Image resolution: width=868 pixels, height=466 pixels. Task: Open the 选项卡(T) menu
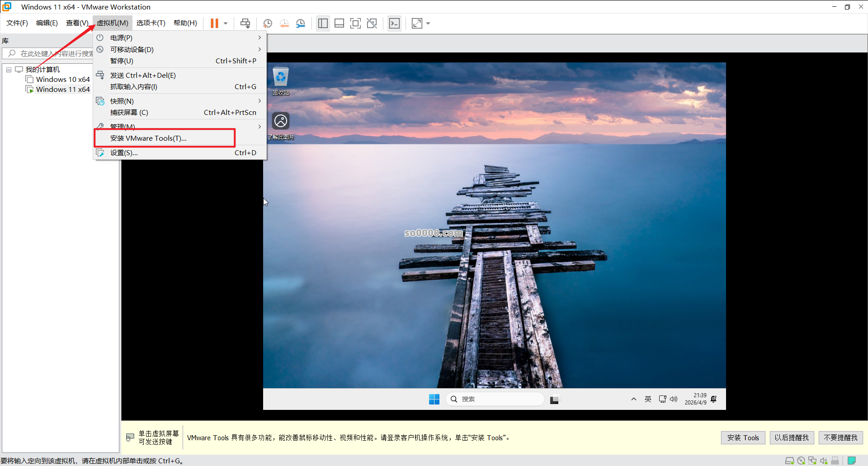(x=151, y=23)
